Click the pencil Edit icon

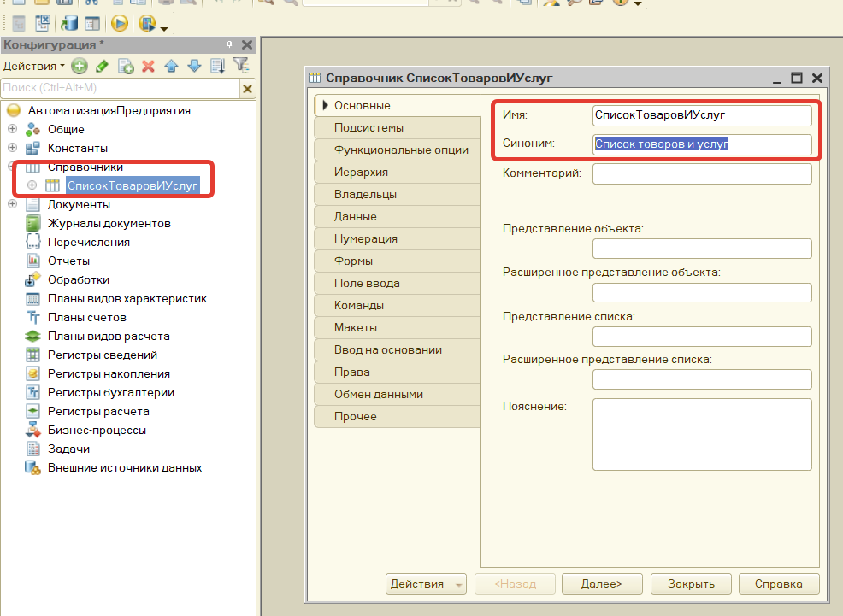102,66
